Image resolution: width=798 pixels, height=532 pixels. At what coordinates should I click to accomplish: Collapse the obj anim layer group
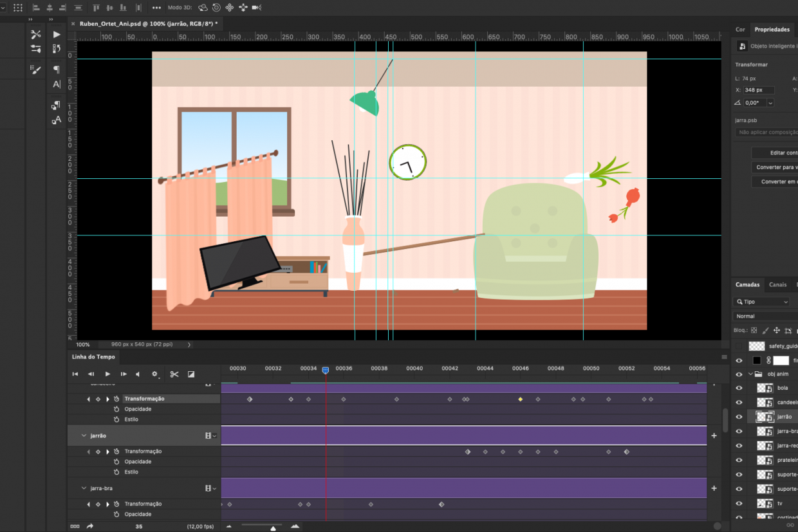click(x=750, y=374)
